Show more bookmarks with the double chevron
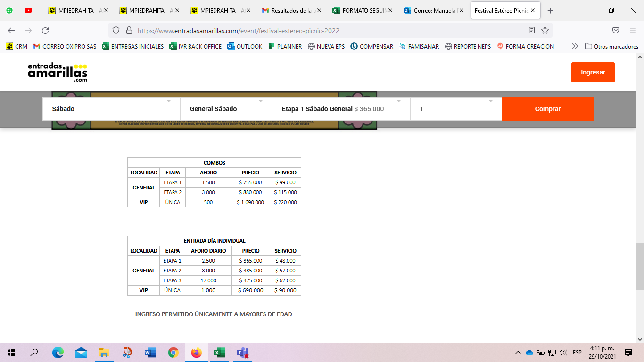The width and height of the screenshot is (644, 362). click(x=574, y=46)
